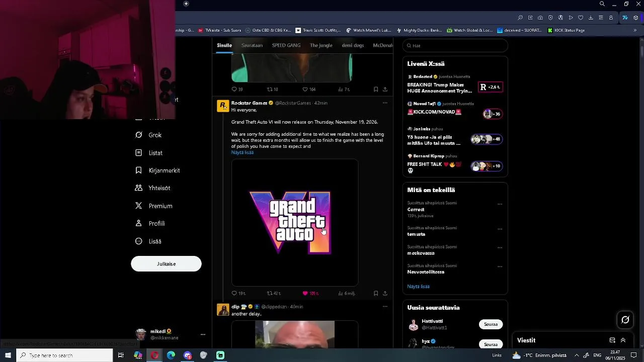Open the Grand Theft Auto VI image
Viewport: 644px width, 362px height.
point(295,223)
